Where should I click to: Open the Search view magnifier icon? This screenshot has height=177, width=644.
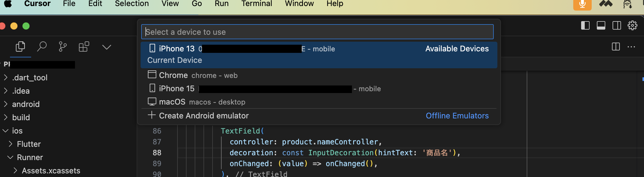42,47
